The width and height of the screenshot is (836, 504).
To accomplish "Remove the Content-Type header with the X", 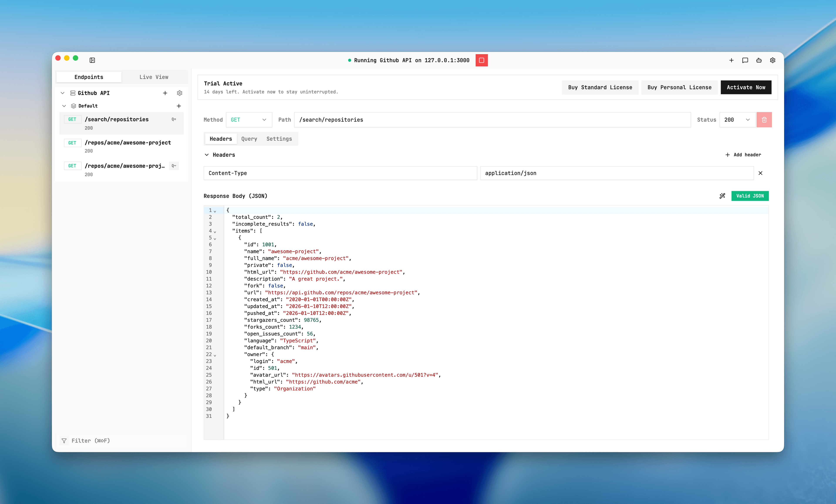I will tap(761, 173).
